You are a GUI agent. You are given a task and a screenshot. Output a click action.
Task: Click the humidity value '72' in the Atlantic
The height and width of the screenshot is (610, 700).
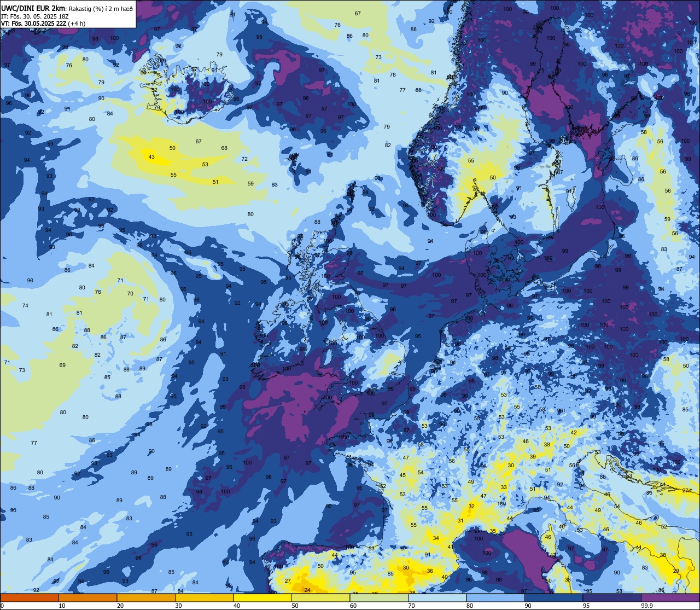point(244,159)
